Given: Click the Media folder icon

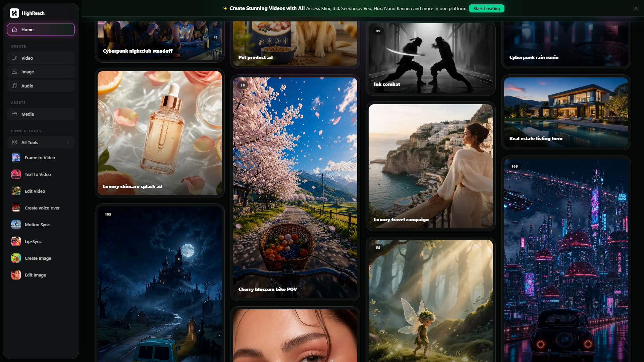Looking at the screenshot, I should [14, 114].
